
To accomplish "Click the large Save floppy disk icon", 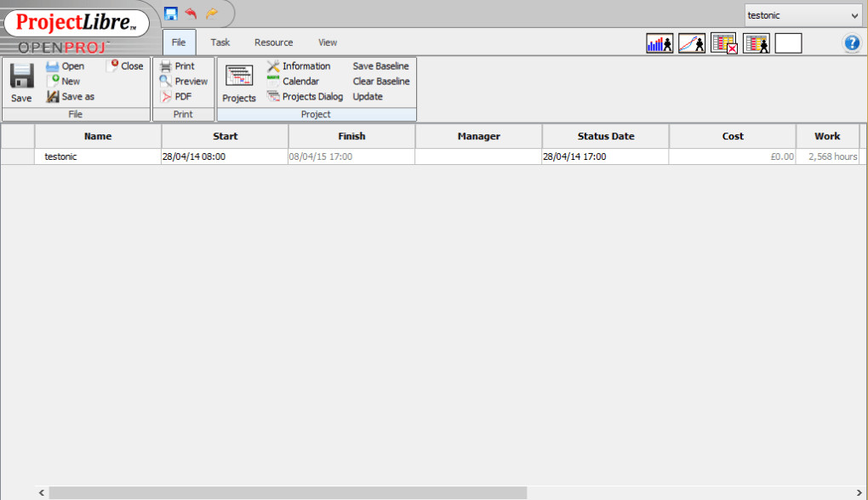I will coord(21,76).
